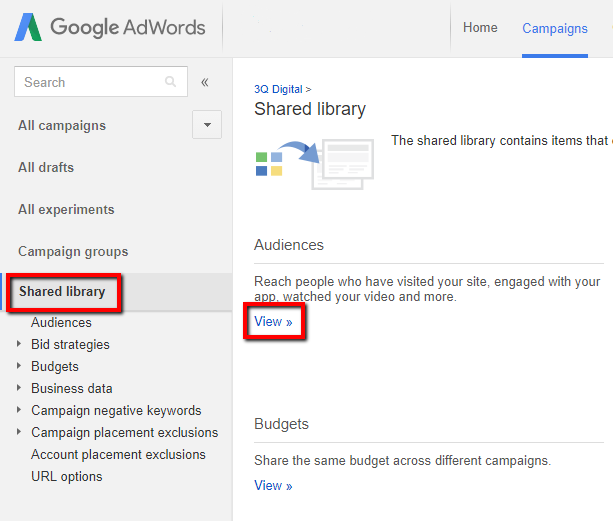Click the search magnifier icon
The width and height of the screenshot is (613, 521).
(x=170, y=81)
